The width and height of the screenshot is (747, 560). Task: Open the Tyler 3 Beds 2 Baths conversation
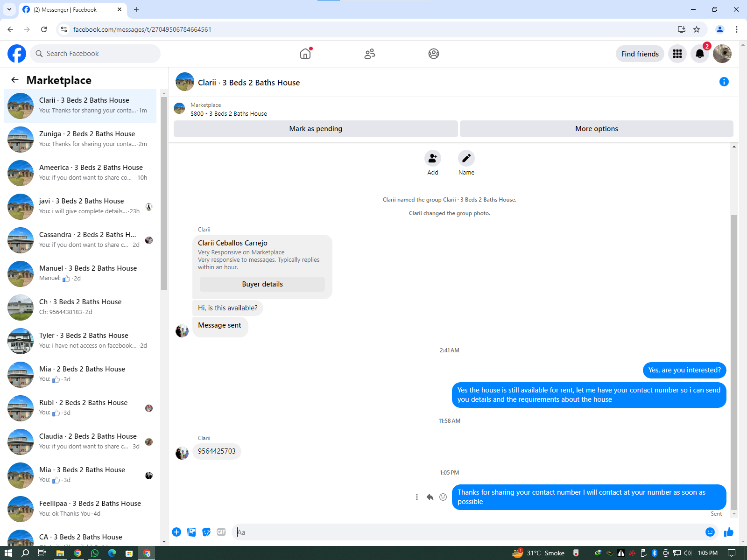80,341
